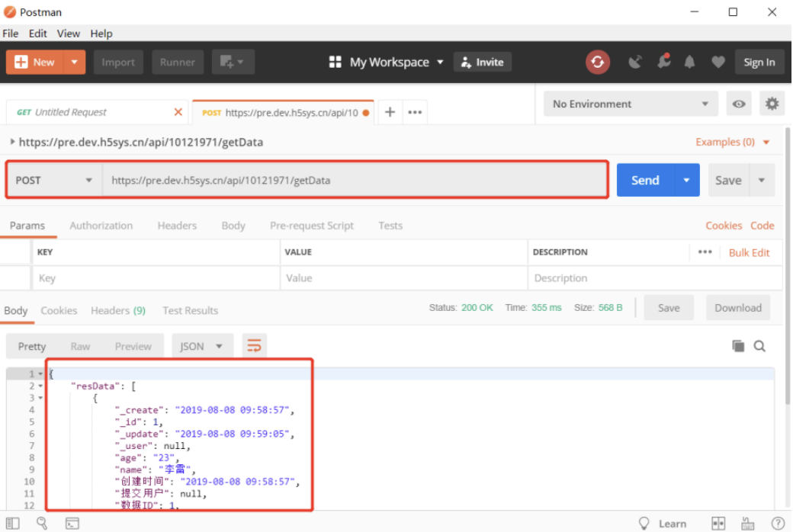Open Learn bootcamp lightbulb
Screen dimensions: 793x532
644,524
